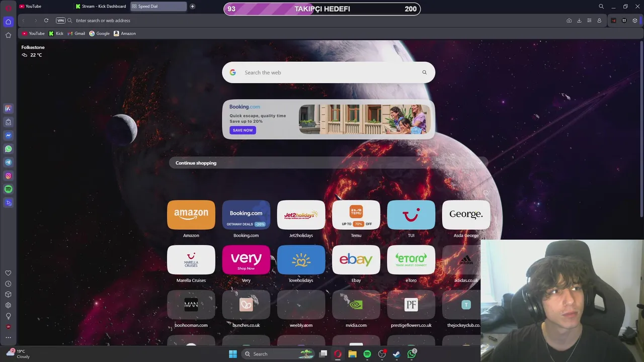The image size is (644, 362).
Task: Open a new tab with plus button
Action: tap(192, 7)
